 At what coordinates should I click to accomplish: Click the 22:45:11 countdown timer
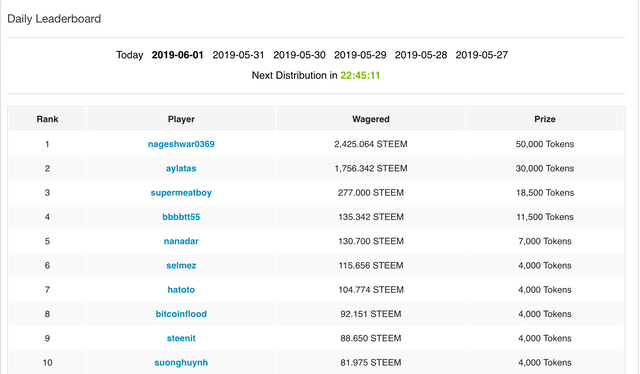pos(360,76)
